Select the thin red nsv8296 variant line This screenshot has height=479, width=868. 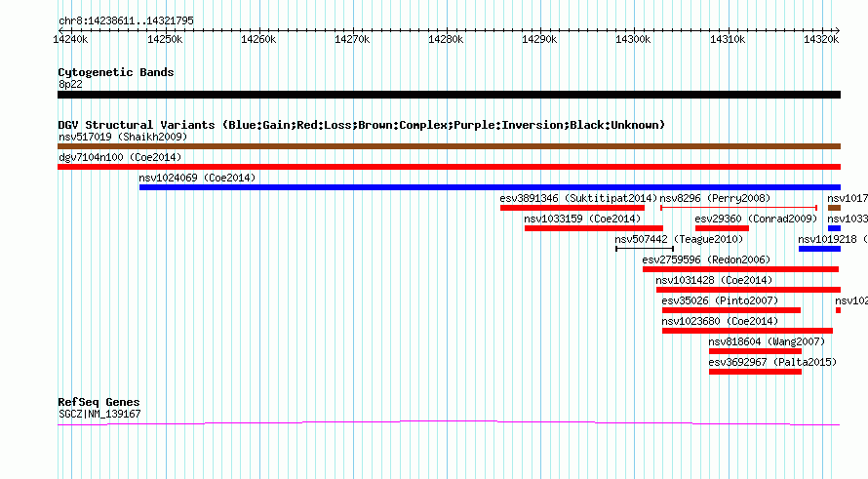(739, 208)
